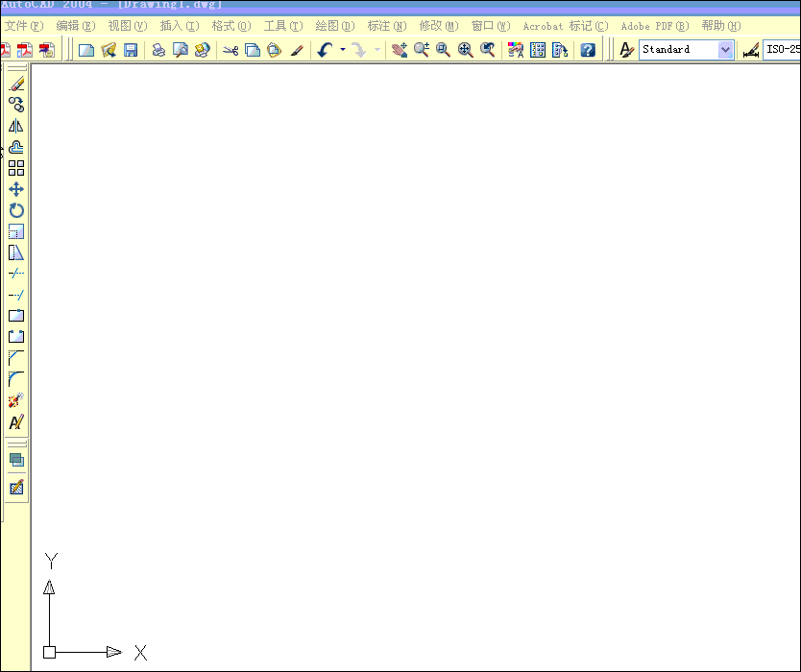801x672 pixels.
Task: Activate the Zoom Realtime icon
Action: [x=422, y=50]
